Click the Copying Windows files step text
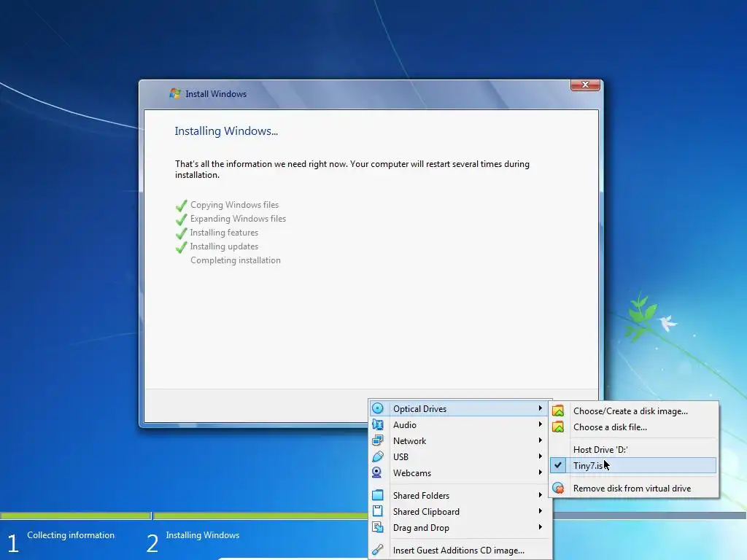The image size is (747, 560). [234, 205]
